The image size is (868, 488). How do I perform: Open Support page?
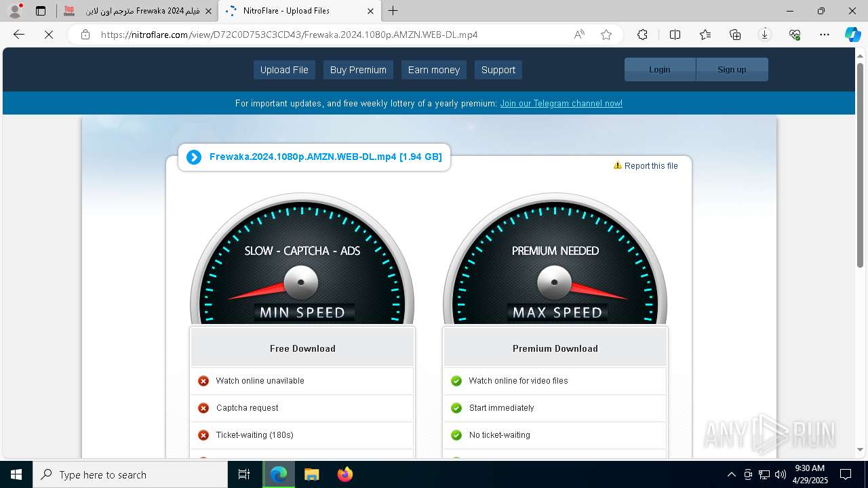click(x=498, y=70)
